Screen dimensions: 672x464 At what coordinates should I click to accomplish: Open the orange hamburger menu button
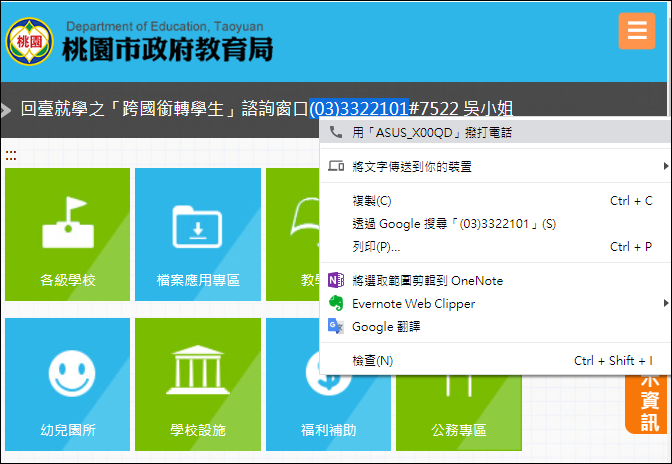click(636, 31)
